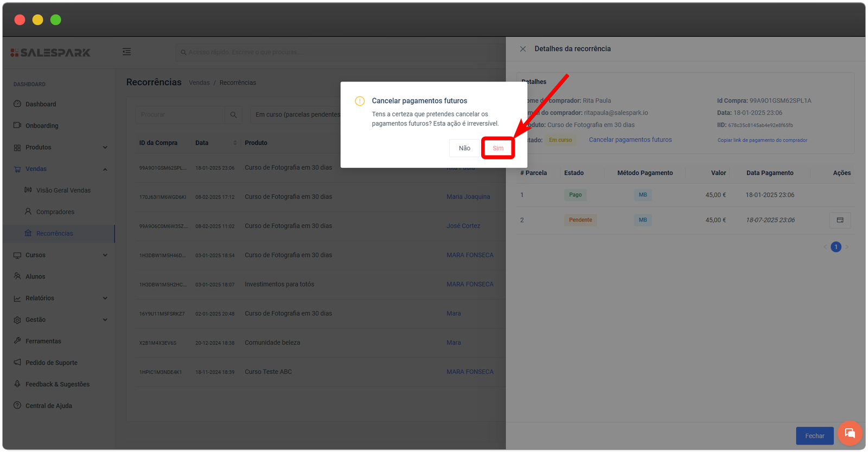Click the payment card action icon for parcela 2

(x=840, y=220)
